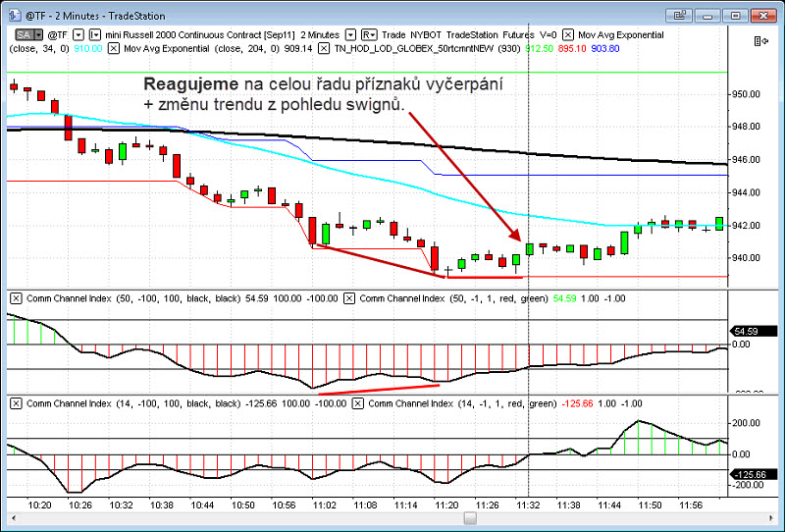Click the -125.66 CCI value marker on axis
This screenshot has height=532, width=785.
pos(754,474)
